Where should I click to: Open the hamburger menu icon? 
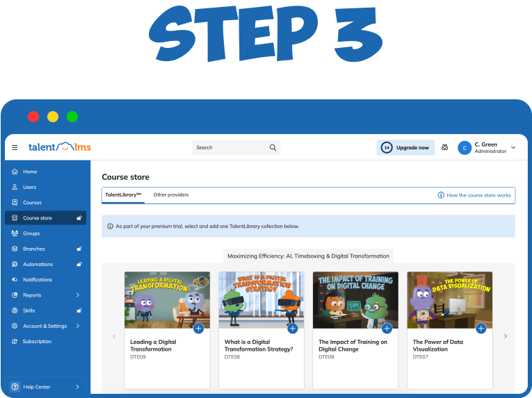coord(15,147)
